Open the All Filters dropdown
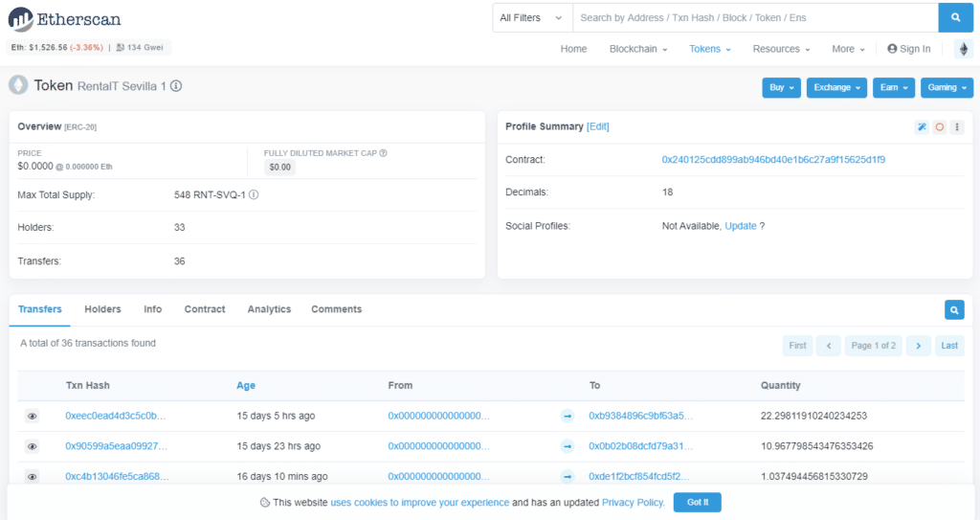This screenshot has width=980, height=520. coord(532,17)
